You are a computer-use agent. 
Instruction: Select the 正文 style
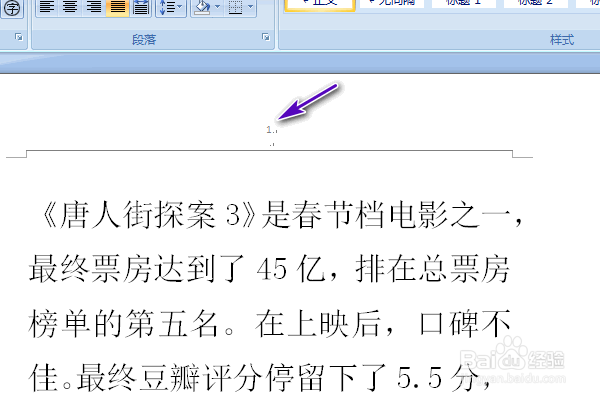[320, 4]
